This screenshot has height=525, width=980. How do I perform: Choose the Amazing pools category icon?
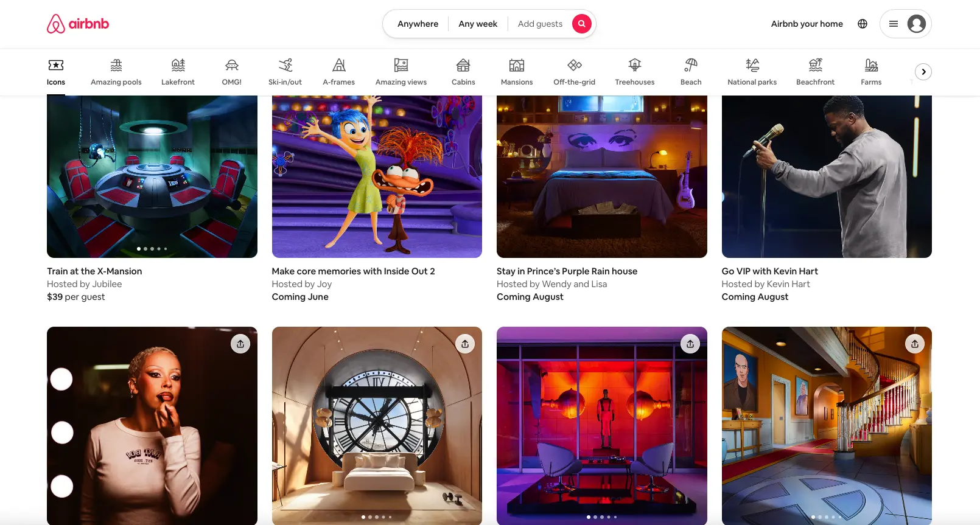(x=116, y=65)
